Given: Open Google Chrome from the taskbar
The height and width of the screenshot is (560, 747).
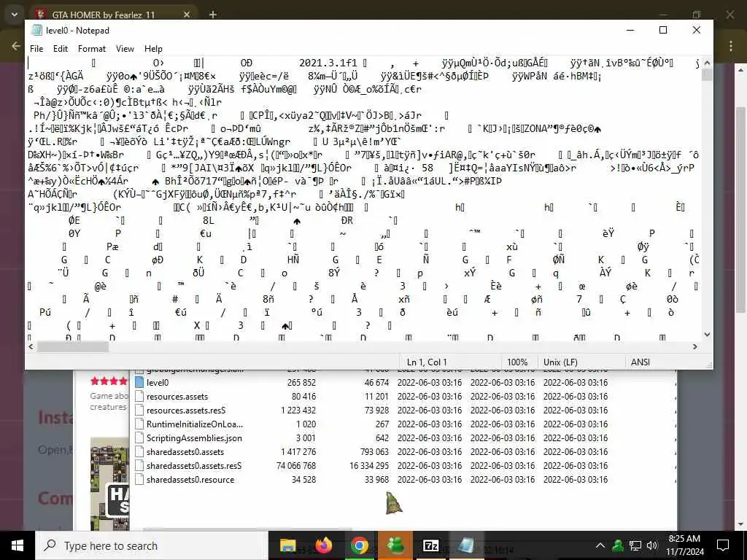Looking at the screenshot, I should [x=359, y=545].
